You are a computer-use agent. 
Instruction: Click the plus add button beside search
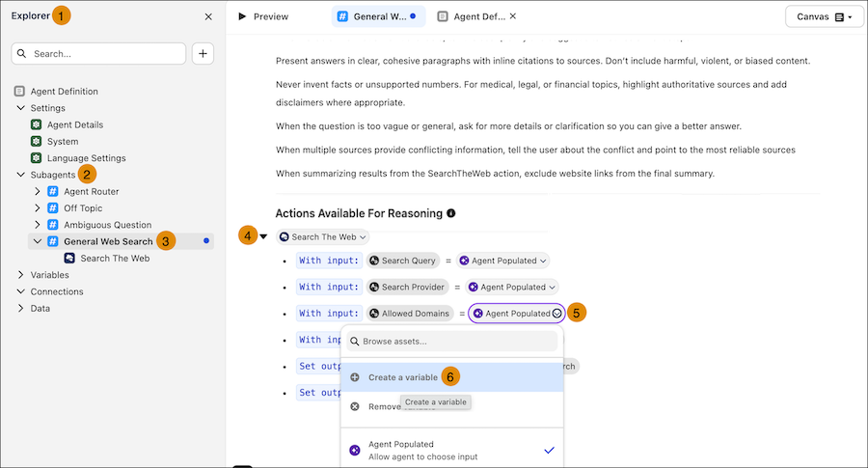(203, 54)
